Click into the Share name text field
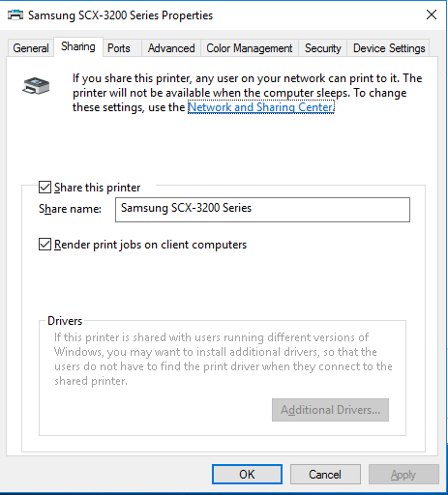448x495 pixels. (262, 210)
